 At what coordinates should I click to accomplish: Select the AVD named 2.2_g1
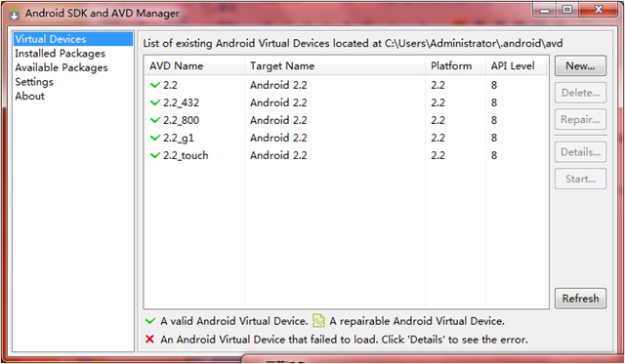347,138
